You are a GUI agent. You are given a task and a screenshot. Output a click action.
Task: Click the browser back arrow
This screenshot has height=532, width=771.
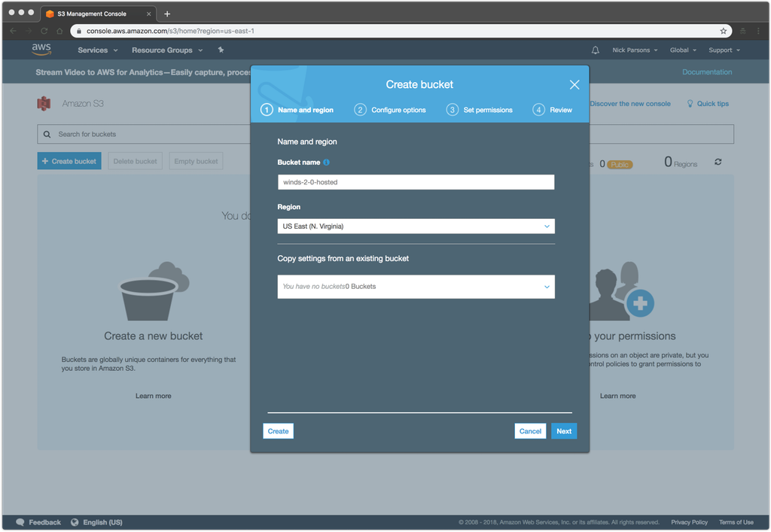[14, 31]
